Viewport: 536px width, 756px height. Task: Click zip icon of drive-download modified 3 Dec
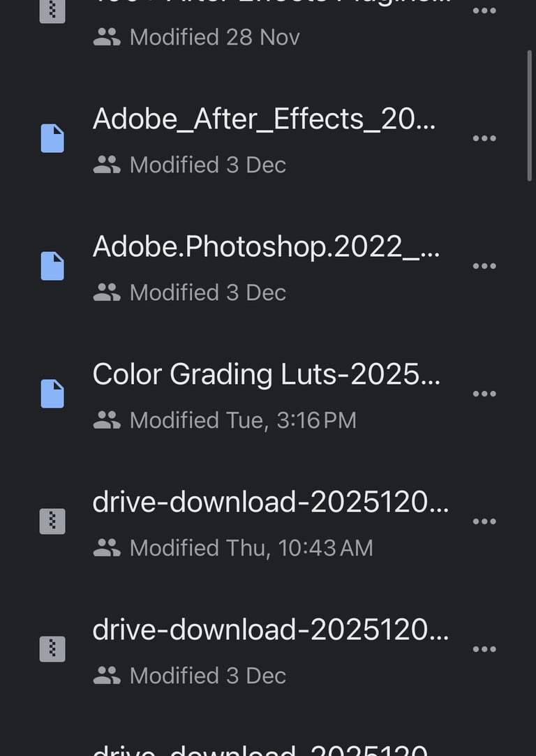click(52, 649)
